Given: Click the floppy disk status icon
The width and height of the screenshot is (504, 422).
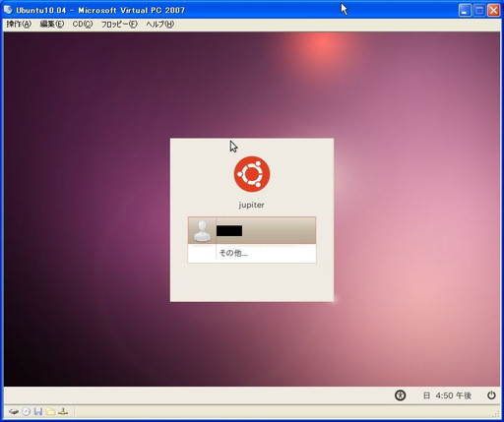Looking at the screenshot, I should 38,411.
